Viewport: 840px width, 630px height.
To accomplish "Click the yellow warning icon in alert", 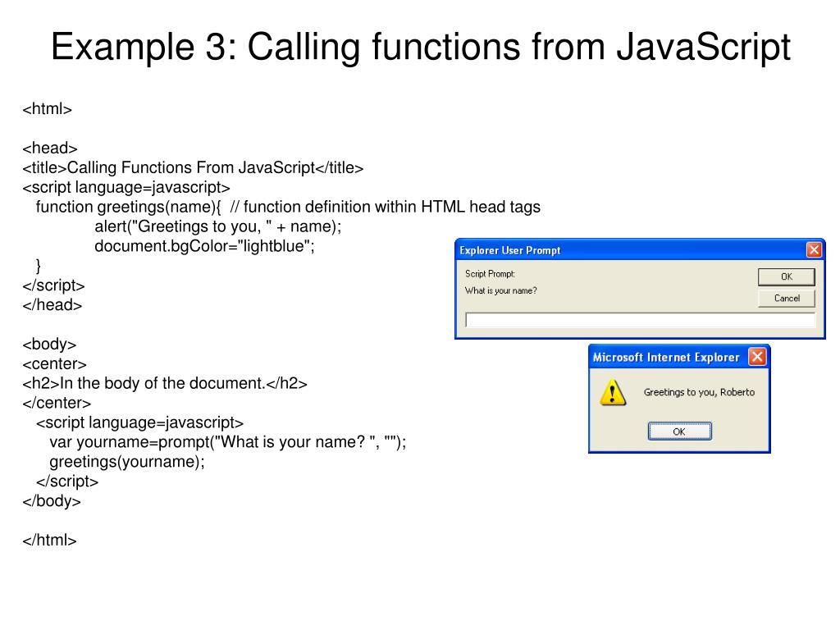I will (612, 393).
